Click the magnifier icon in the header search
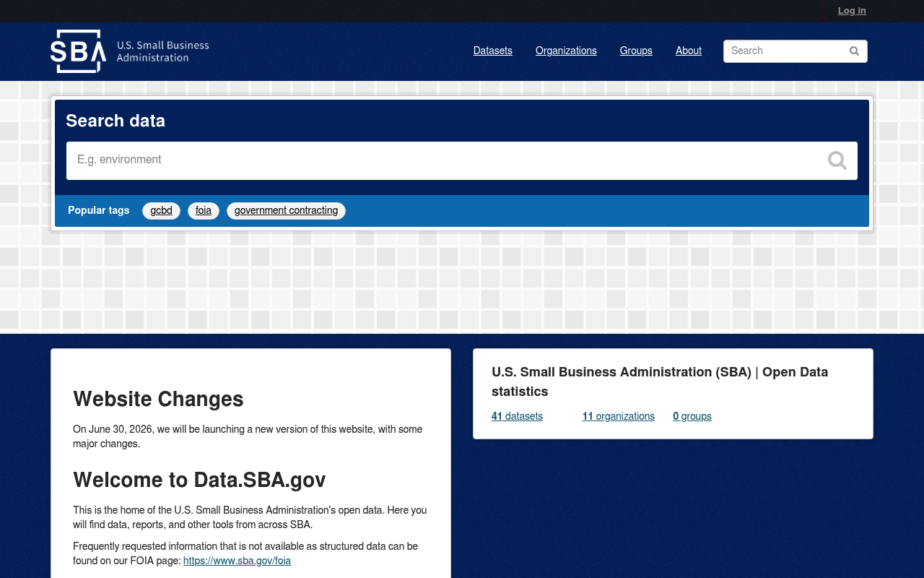 tap(854, 51)
